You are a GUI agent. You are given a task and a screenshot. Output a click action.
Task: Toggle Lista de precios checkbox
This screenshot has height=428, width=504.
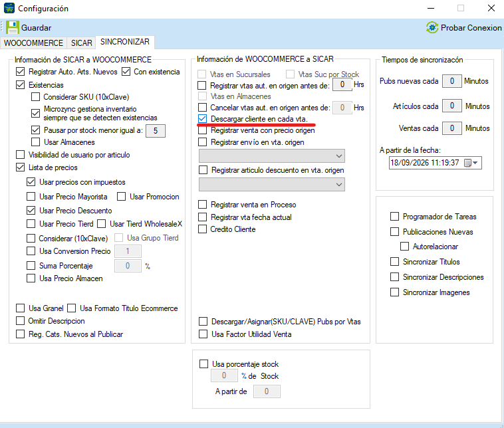[20, 167]
